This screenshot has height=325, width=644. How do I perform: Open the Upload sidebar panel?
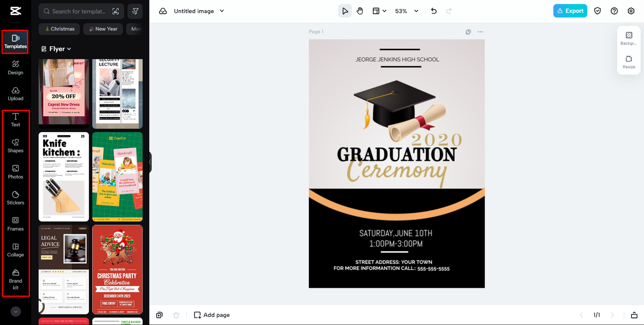16,94
